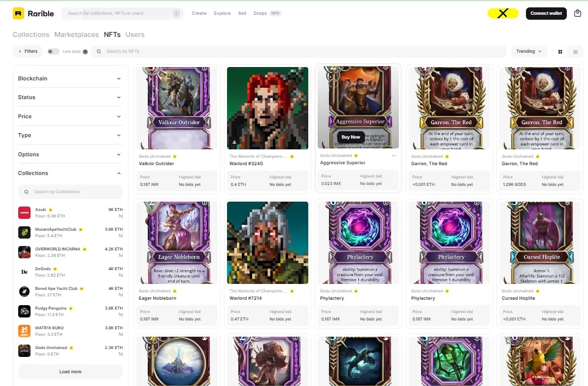The image size is (588, 386).
Task: Click the Azuki collection avatar
Action: pos(24,213)
